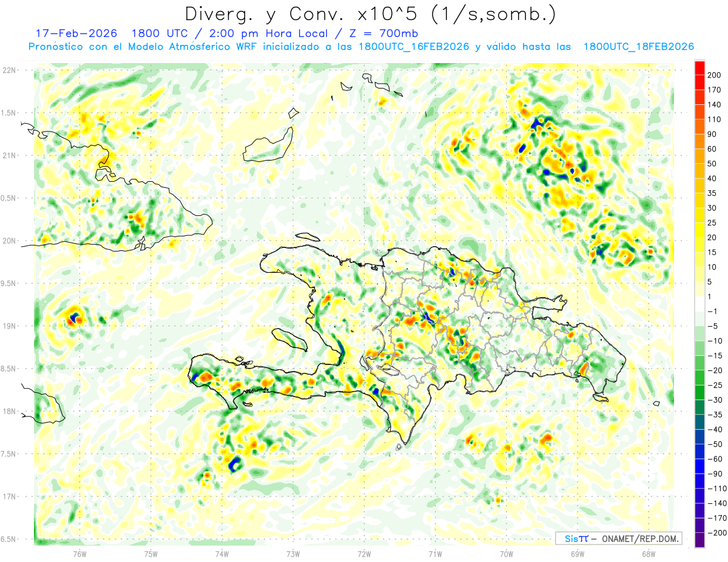The image size is (728, 562).
Task: Click the 72W longitude label
Action: (x=364, y=554)
